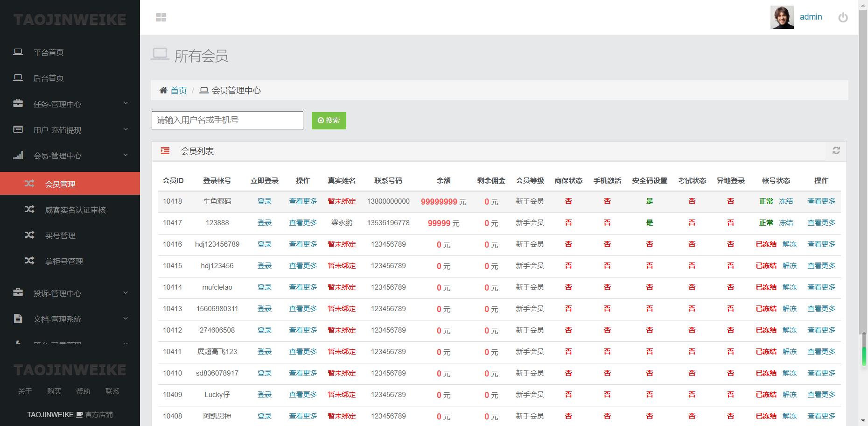Click shuffle icon beside 买号管理

click(x=29, y=235)
